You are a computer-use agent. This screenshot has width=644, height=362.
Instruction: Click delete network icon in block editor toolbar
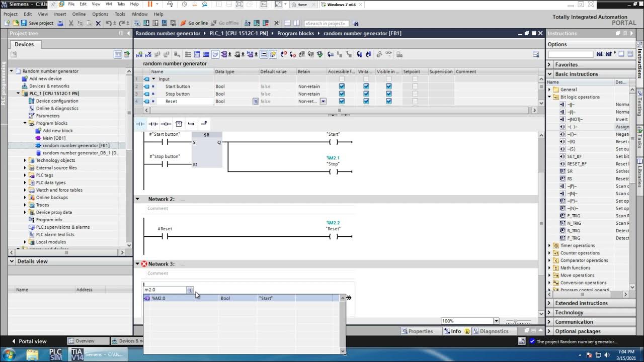click(148, 54)
